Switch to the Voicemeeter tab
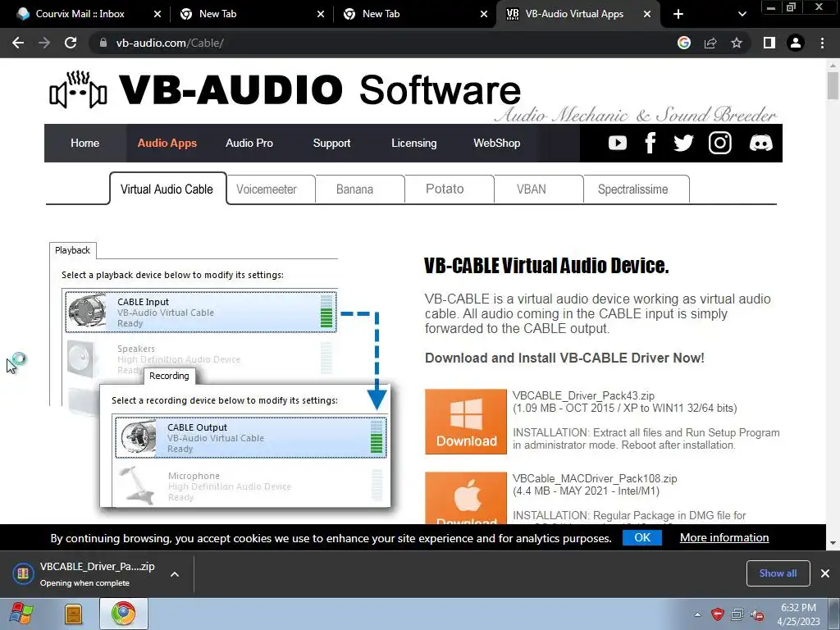The image size is (840, 630). pos(271,189)
